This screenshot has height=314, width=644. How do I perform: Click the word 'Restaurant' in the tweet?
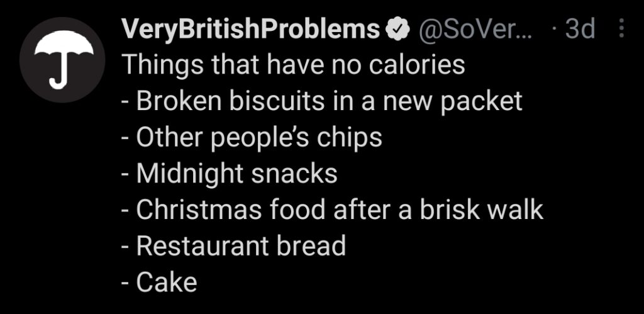tap(203, 246)
